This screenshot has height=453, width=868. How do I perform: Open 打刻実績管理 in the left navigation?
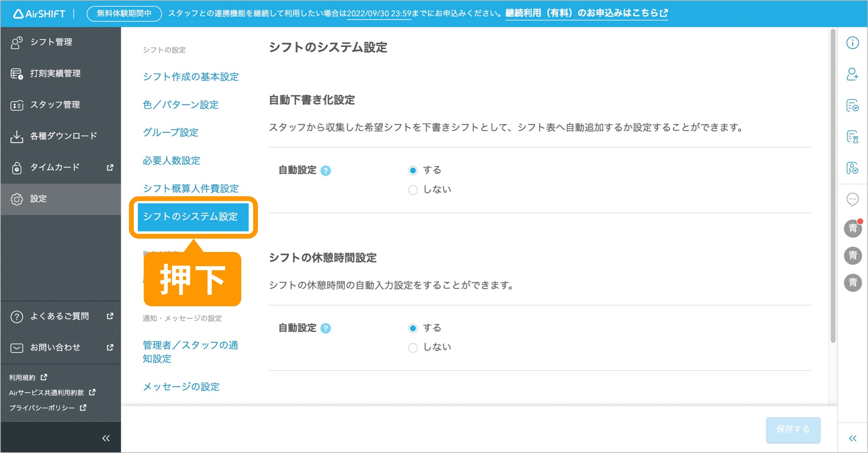click(x=55, y=73)
